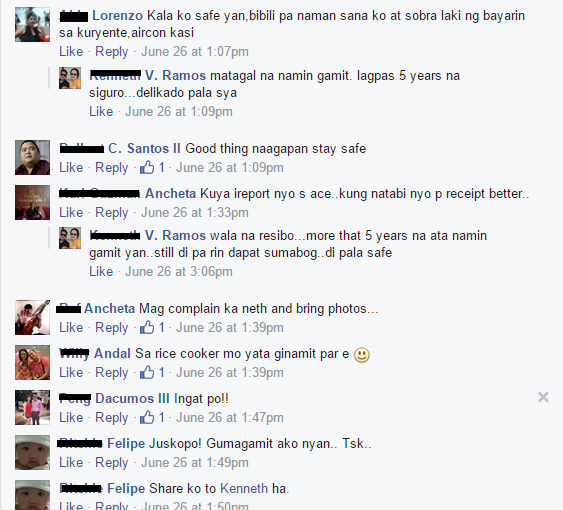Reply to 'Good thing naagapan stay safe'
This screenshot has width=563, height=510.
coord(112,167)
